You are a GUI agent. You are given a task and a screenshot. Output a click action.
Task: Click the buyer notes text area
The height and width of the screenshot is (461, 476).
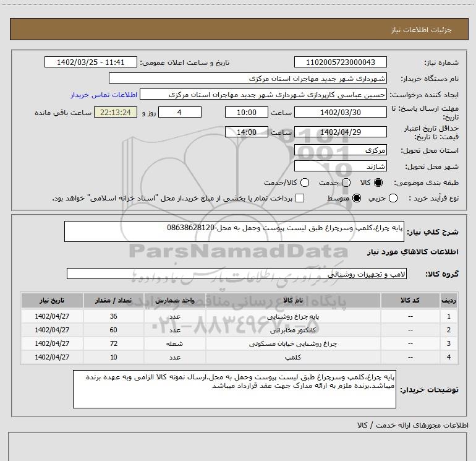pyautogui.click(x=234, y=389)
